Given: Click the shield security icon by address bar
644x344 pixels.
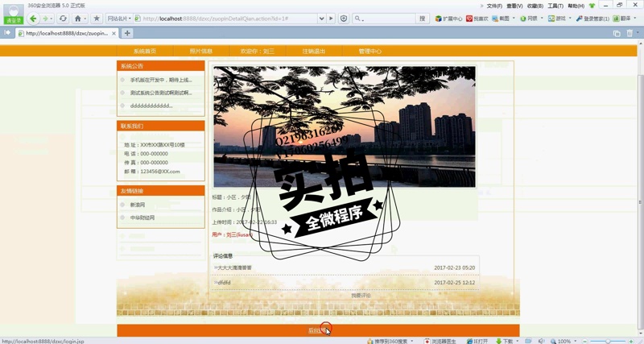Looking at the screenshot, I should click(344, 19).
